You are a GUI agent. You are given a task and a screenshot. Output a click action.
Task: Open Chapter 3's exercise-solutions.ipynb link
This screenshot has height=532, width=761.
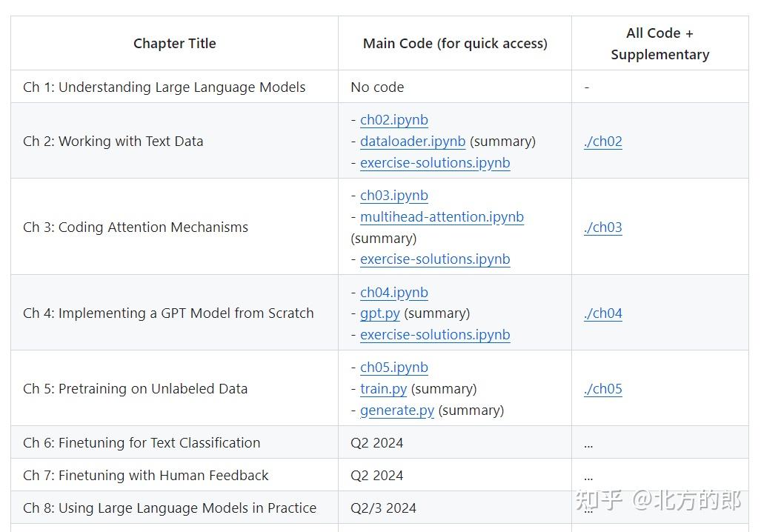click(x=434, y=259)
